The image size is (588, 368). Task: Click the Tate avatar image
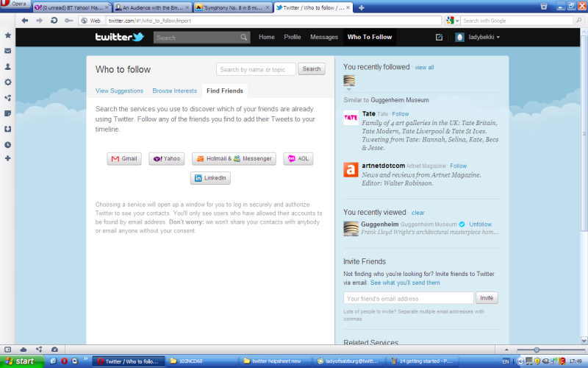[351, 118]
